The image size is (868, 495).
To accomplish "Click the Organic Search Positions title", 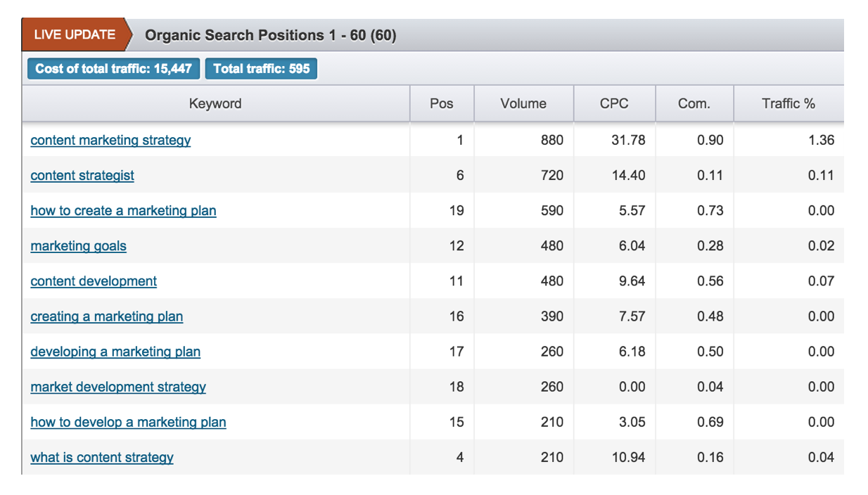I will (270, 35).
